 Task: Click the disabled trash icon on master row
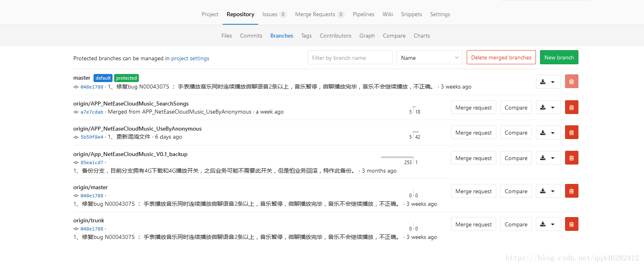572,82
